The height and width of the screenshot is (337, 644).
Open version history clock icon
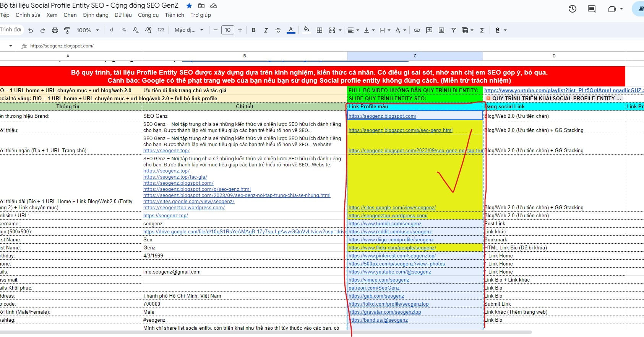point(572,9)
